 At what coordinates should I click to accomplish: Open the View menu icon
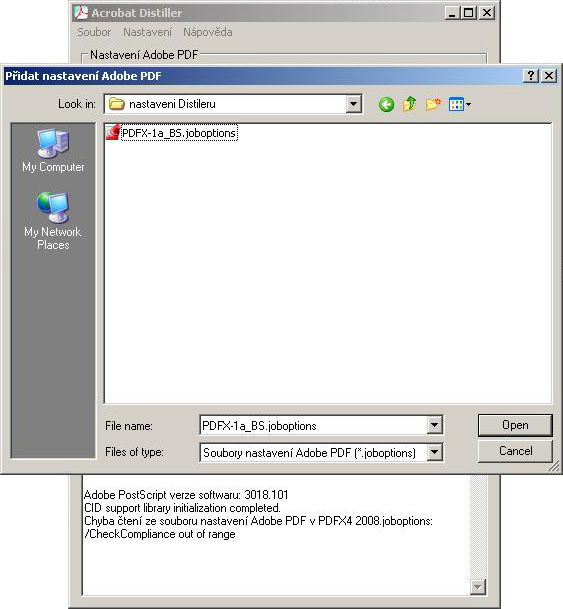459,104
